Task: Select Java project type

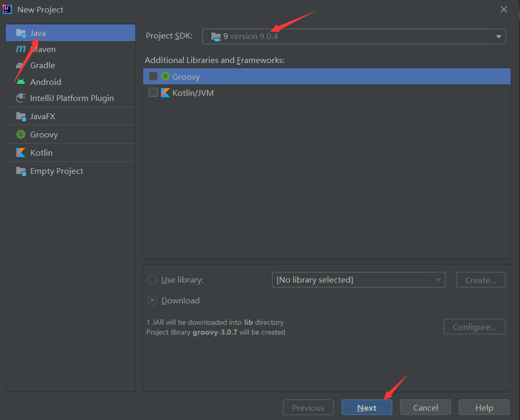Action: 70,33
